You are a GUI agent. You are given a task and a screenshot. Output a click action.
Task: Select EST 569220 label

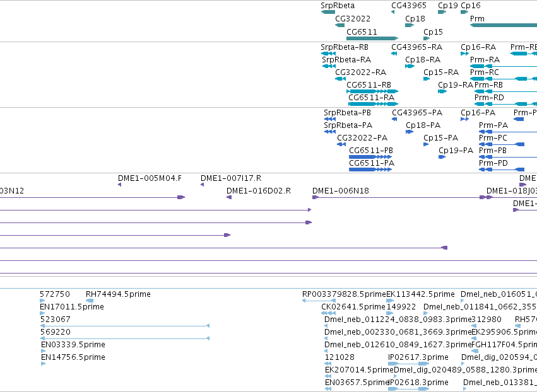55,332
